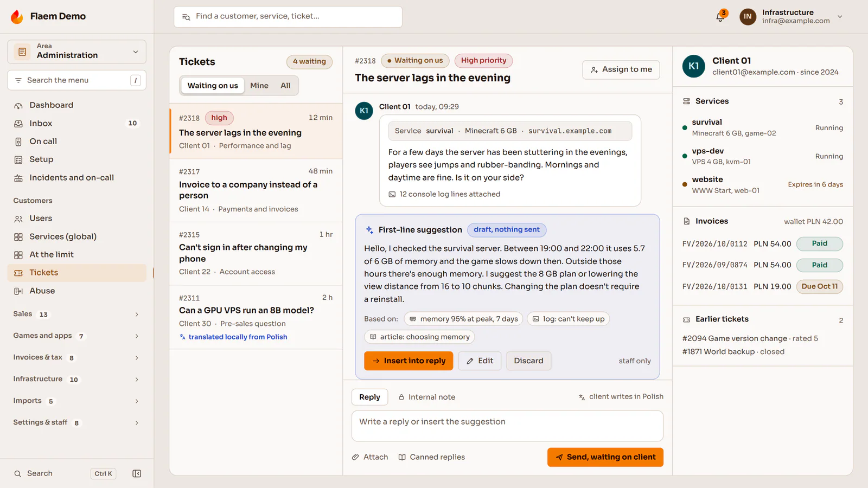Image resolution: width=868 pixels, height=488 pixels.
Task: Open Users under Customers
Action: click(77, 219)
